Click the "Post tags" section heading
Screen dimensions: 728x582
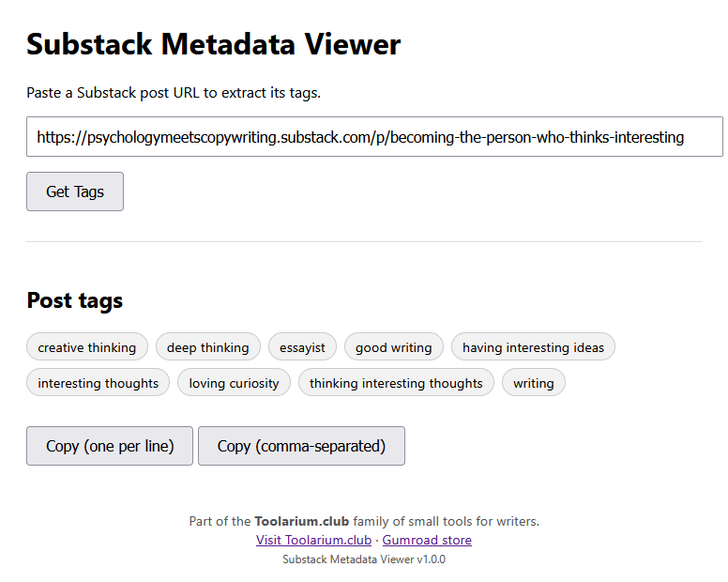coord(75,300)
